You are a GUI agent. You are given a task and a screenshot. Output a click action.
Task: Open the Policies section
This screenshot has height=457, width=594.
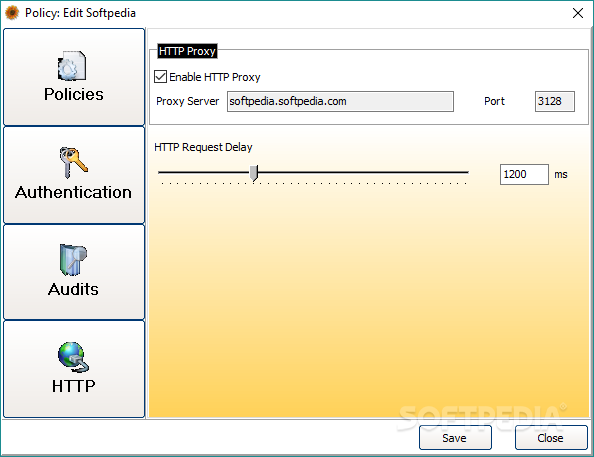(74, 77)
